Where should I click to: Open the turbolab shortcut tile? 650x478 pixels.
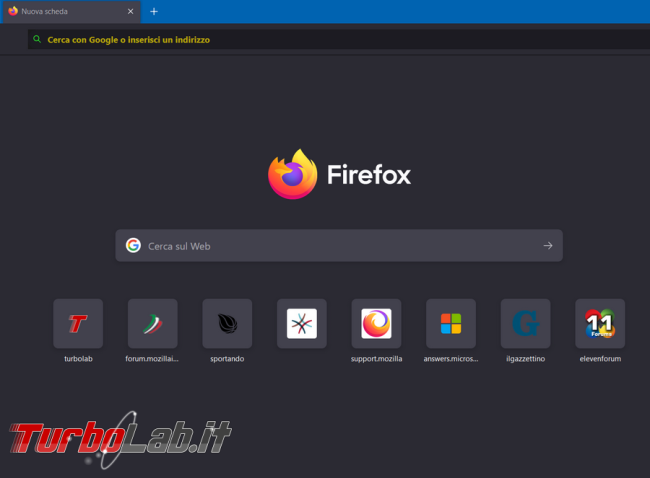[78, 323]
